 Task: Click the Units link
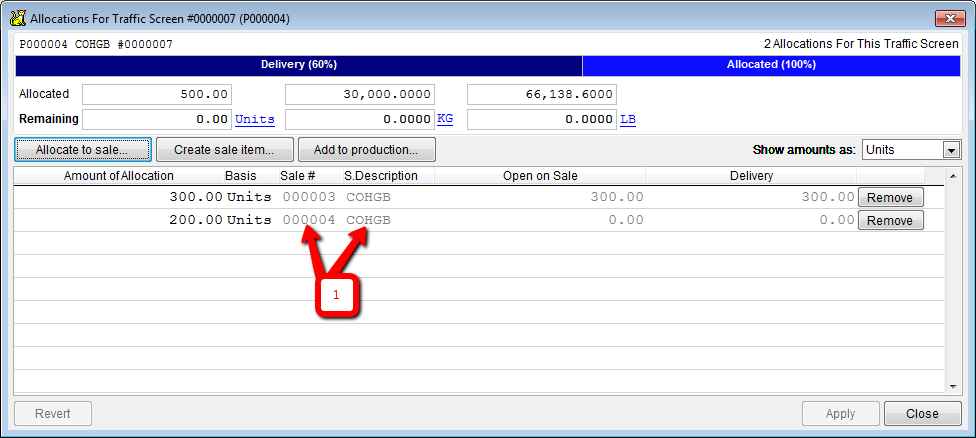[x=255, y=119]
